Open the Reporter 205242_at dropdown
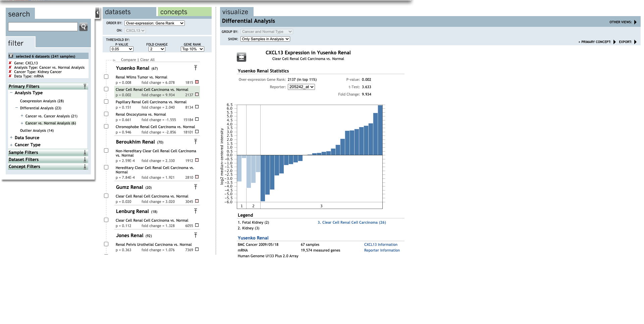Viewport: 644px width, 324px height. pos(301,87)
